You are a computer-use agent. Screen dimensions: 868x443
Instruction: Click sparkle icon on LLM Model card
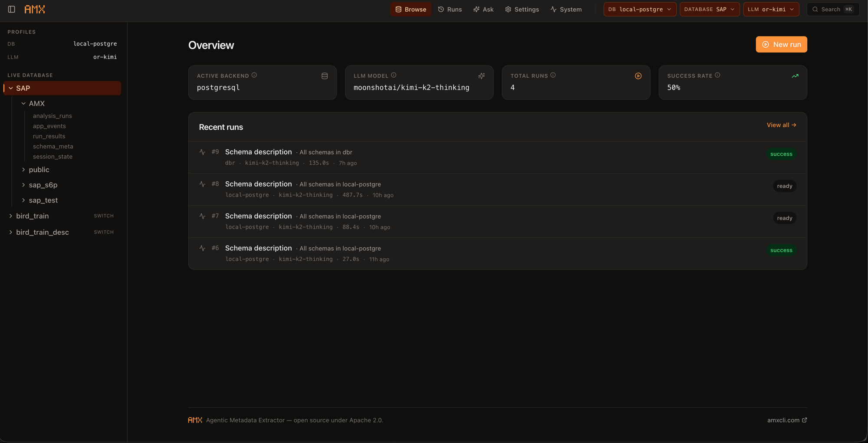[x=481, y=76]
